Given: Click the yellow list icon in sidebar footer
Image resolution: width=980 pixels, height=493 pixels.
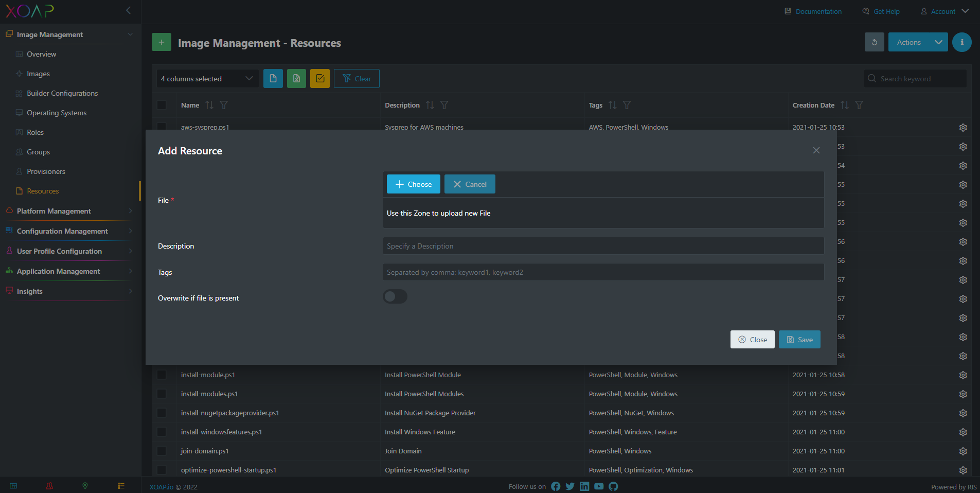Looking at the screenshot, I should pyautogui.click(x=121, y=486).
